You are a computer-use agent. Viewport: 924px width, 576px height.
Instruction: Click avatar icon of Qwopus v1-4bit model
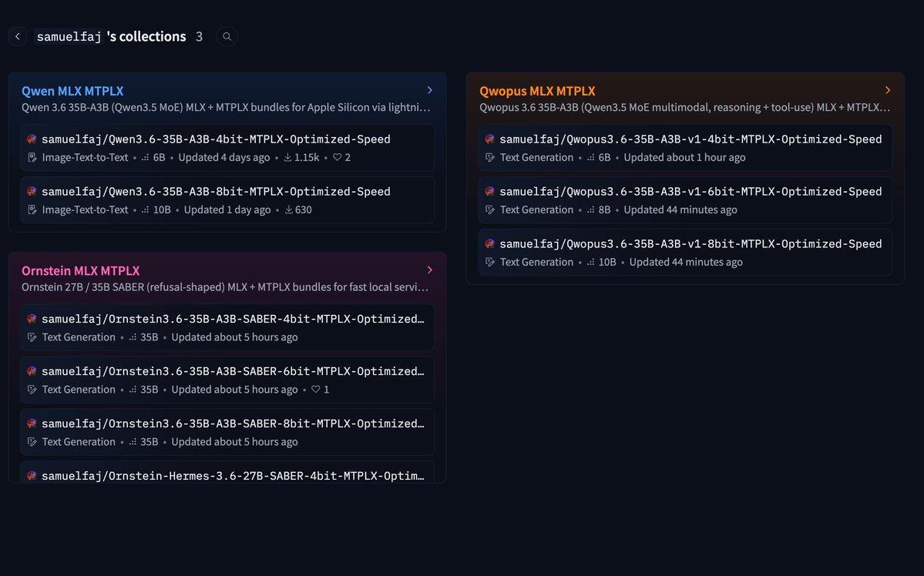(489, 139)
